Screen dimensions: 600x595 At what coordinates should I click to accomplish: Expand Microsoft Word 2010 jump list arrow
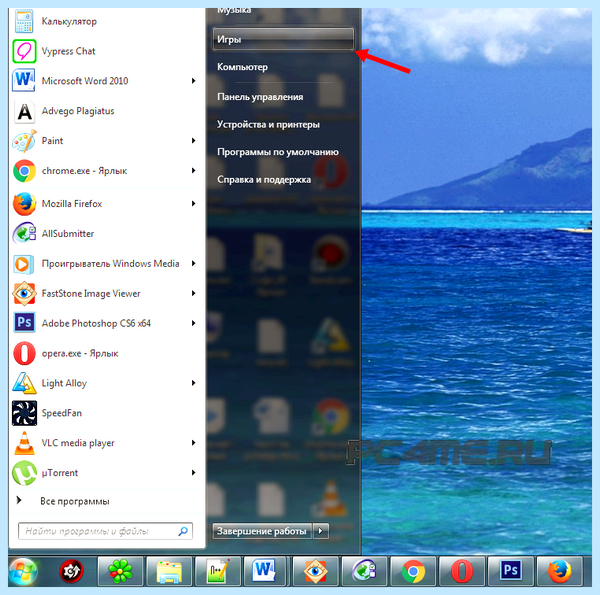click(x=194, y=81)
